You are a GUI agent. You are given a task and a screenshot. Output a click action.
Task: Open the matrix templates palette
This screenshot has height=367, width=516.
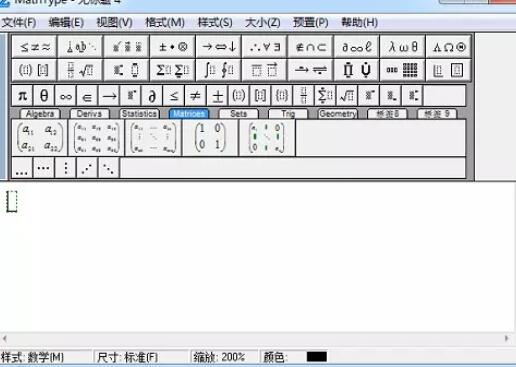coord(403,70)
